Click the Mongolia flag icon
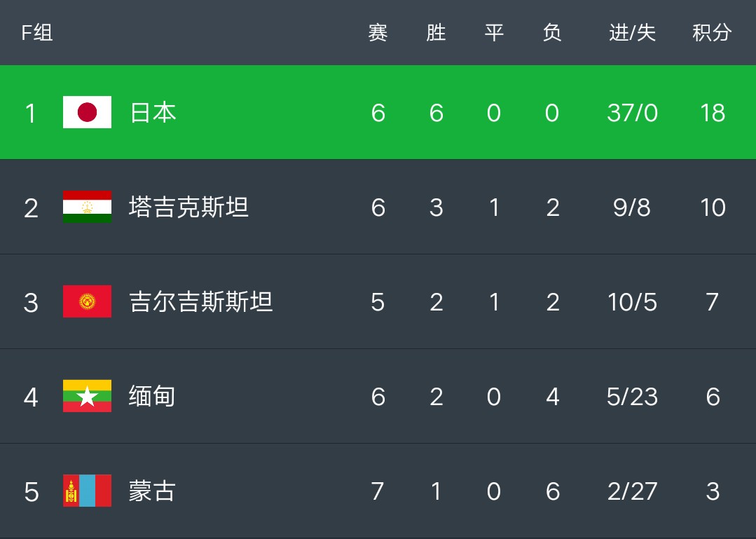This screenshot has height=539, width=756. pos(87,491)
